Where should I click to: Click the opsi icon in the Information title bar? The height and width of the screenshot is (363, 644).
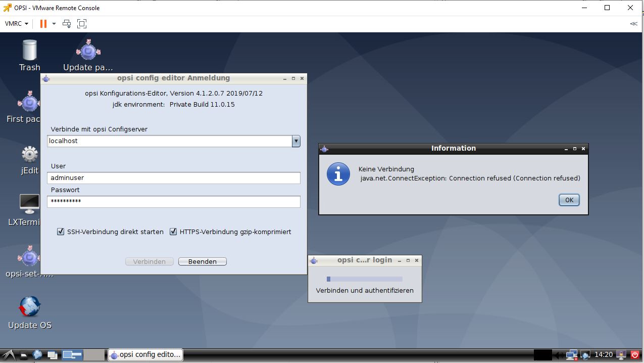[324, 149]
